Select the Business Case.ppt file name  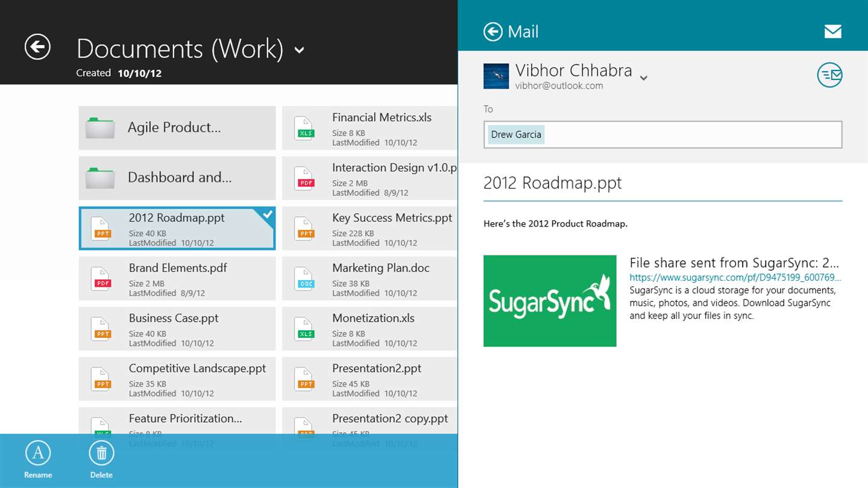174,318
